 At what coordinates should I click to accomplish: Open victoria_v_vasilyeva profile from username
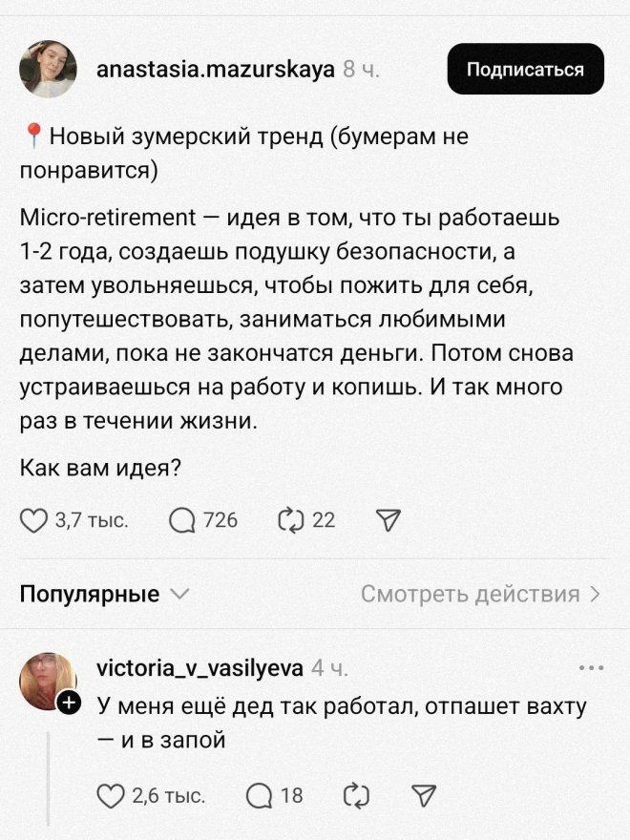200,667
